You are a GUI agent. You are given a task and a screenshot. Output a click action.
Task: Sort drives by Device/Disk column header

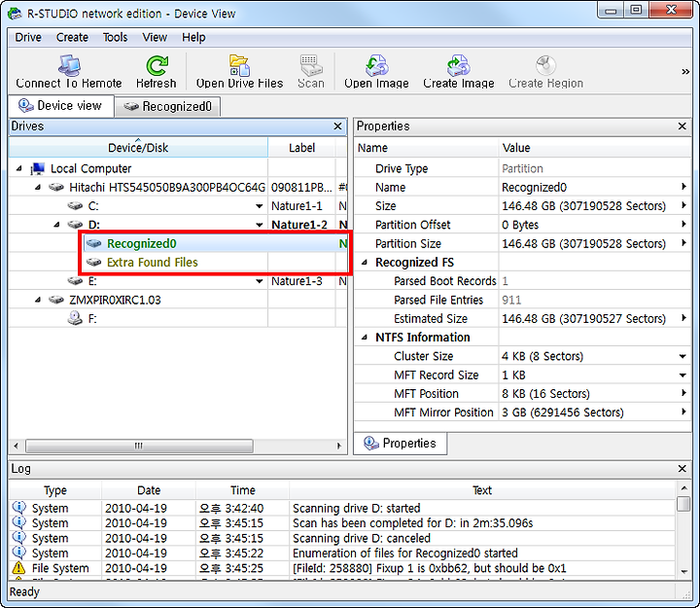(x=138, y=148)
